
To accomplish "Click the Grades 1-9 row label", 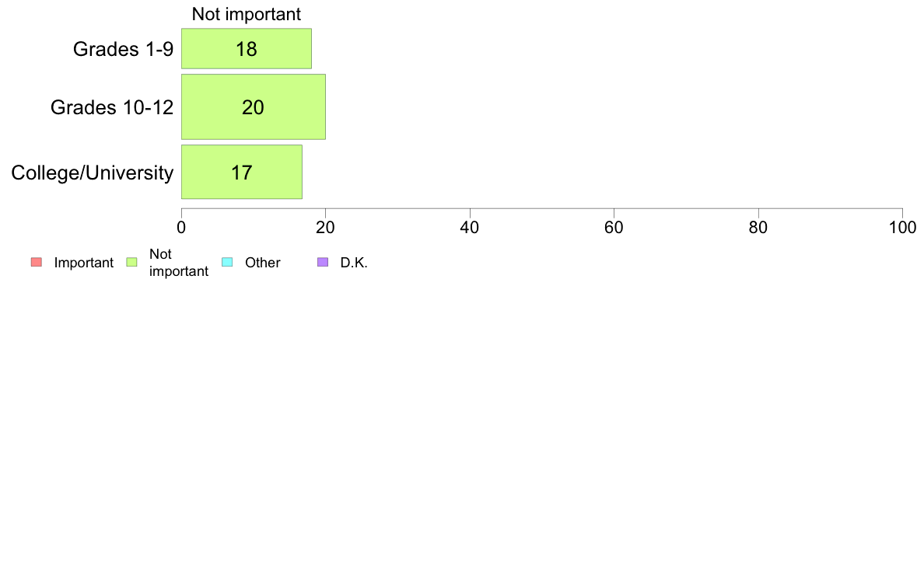I will click(123, 49).
